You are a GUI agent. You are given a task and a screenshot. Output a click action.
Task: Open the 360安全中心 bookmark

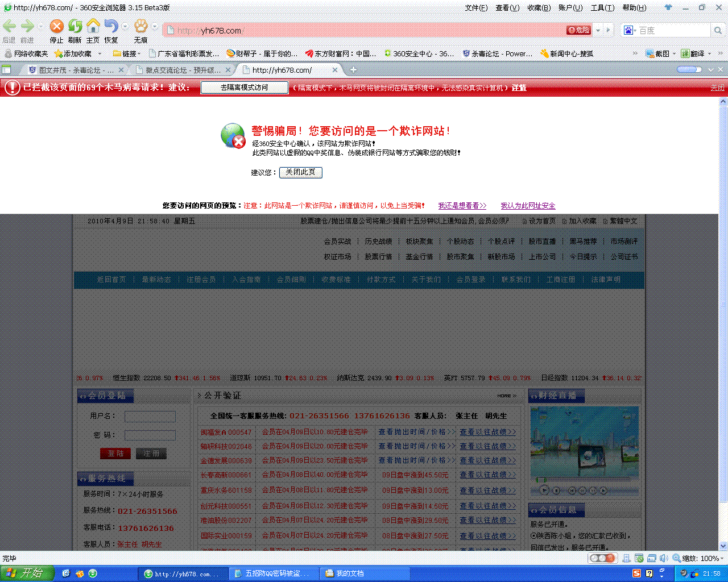coord(419,53)
